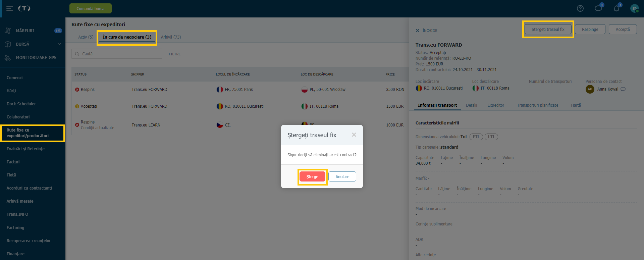Click the FTL vehicle size tag

pos(476,137)
